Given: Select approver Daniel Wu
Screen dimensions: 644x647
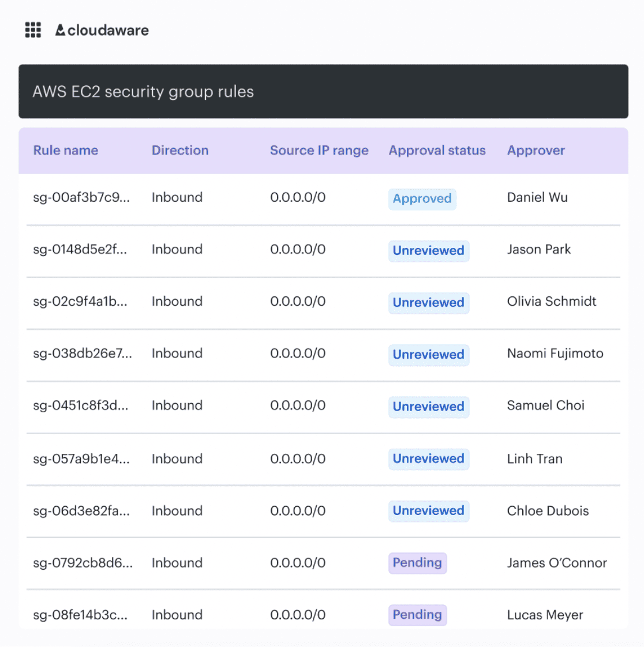Looking at the screenshot, I should [x=537, y=197].
